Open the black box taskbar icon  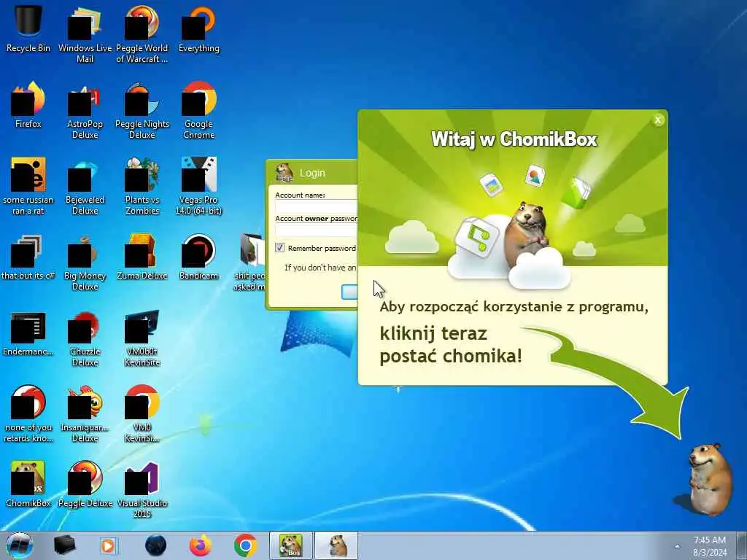tap(64, 545)
